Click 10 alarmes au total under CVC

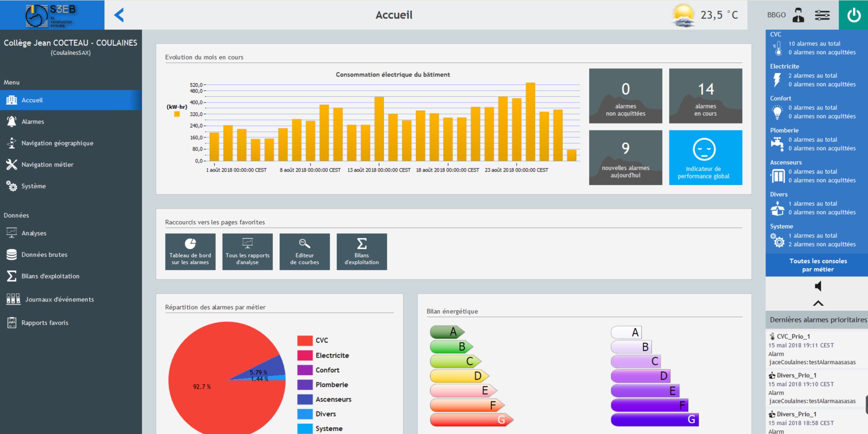[x=814, y=44]
